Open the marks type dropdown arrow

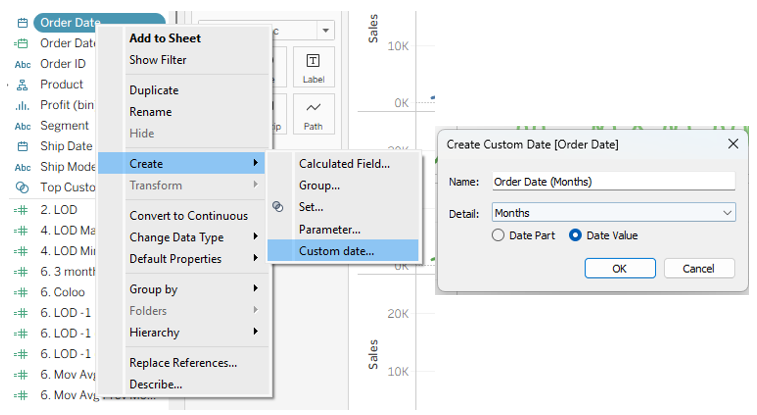coord(326,30)
